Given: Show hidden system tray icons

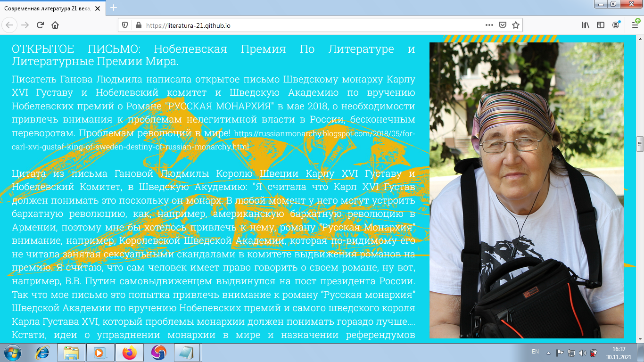Looking at the screenshot, I should point(548,353).
